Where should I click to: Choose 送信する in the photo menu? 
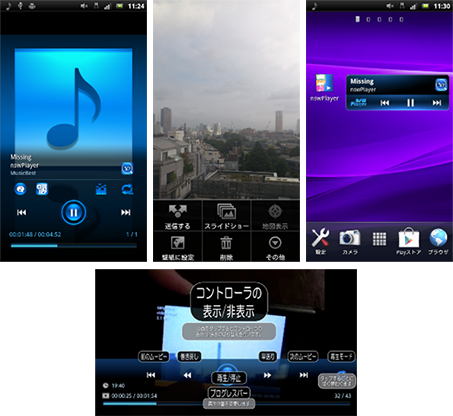point(177,216)
